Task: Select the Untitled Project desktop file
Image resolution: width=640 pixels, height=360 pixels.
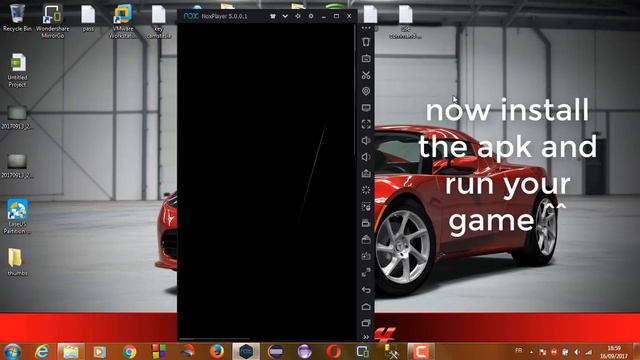Action: pyautogui.click(x=17, y=70)
